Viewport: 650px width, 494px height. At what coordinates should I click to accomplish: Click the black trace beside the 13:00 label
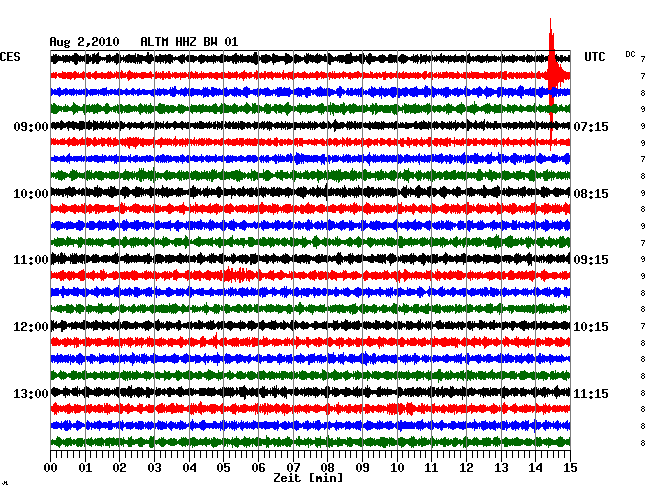click(x=310, y=392)
